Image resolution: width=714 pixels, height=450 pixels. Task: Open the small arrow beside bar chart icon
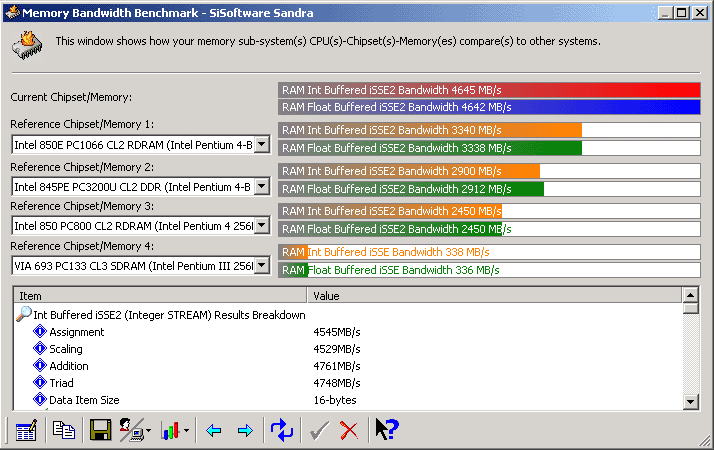click(x=186, y=430)
